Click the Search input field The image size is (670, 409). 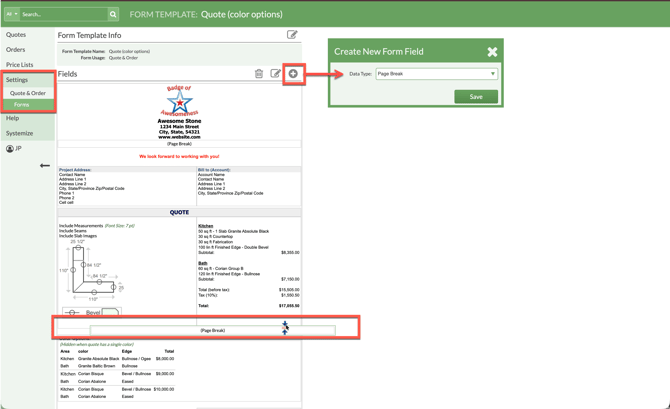[64, 14]
